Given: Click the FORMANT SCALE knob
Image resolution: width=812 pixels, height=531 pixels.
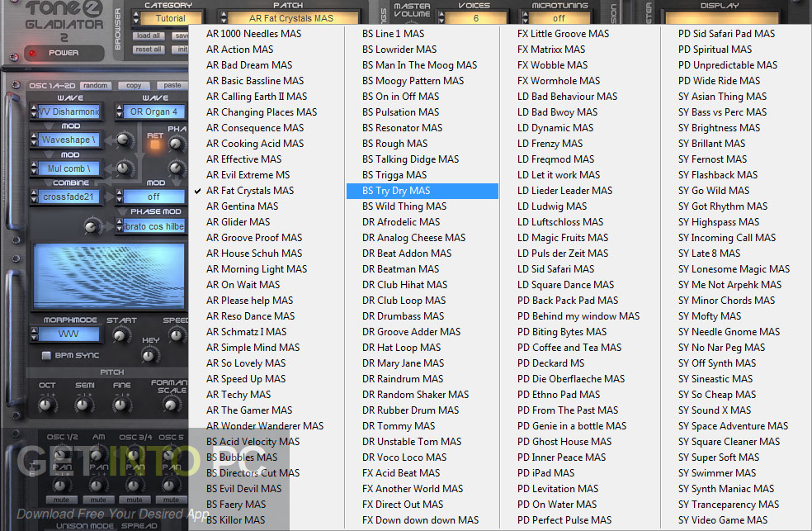Looking at the screenshot, I should 170,404.
